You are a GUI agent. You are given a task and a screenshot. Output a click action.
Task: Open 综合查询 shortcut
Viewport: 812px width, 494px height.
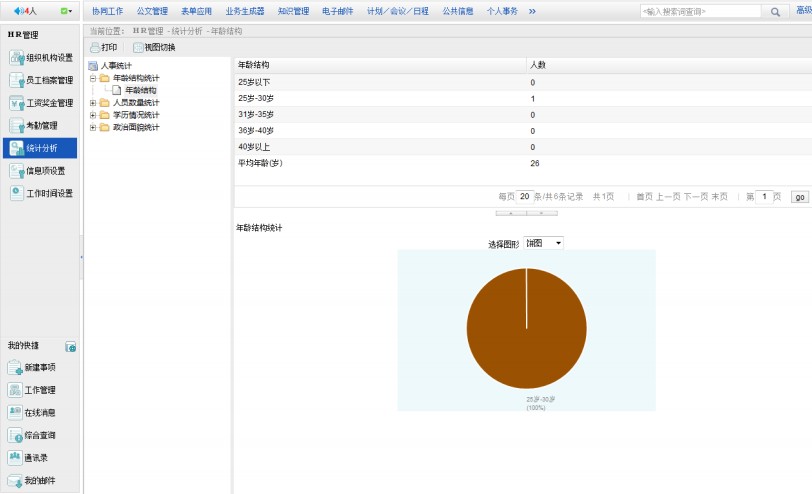[32, 435]
